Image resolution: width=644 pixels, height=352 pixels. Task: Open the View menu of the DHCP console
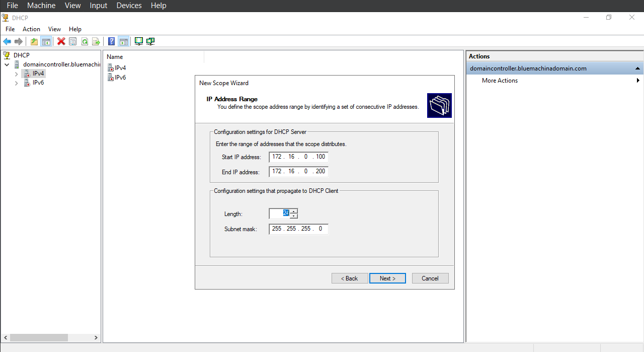click(54, 29)
